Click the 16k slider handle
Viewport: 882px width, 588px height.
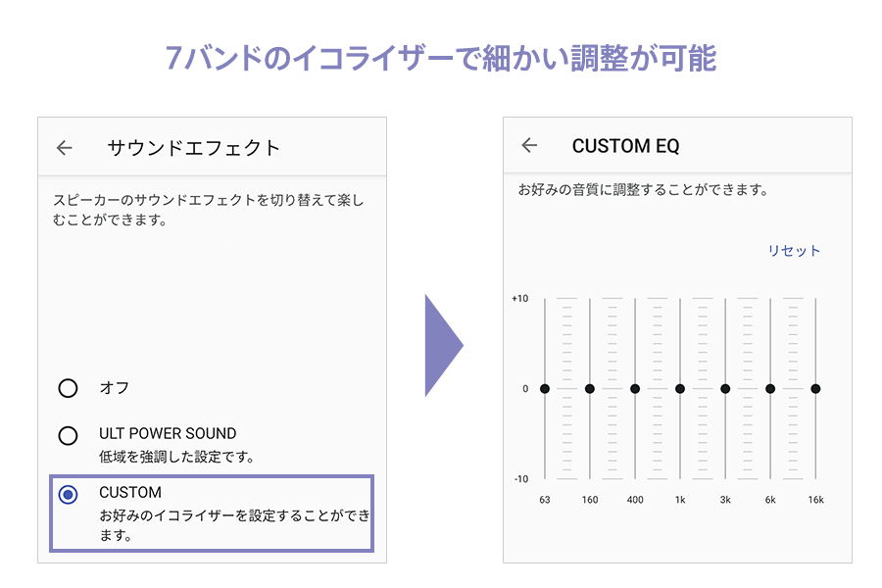pyautogui.click(x=815, y=389)
